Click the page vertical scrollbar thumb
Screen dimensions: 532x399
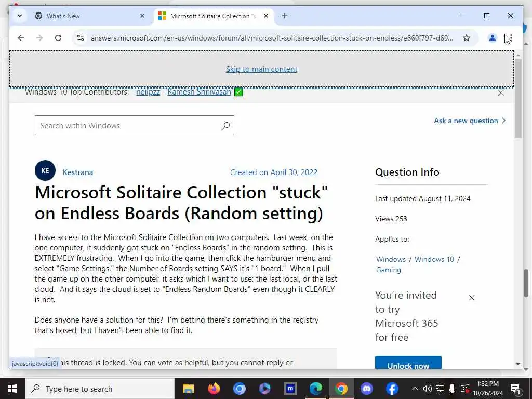[518, 98]
